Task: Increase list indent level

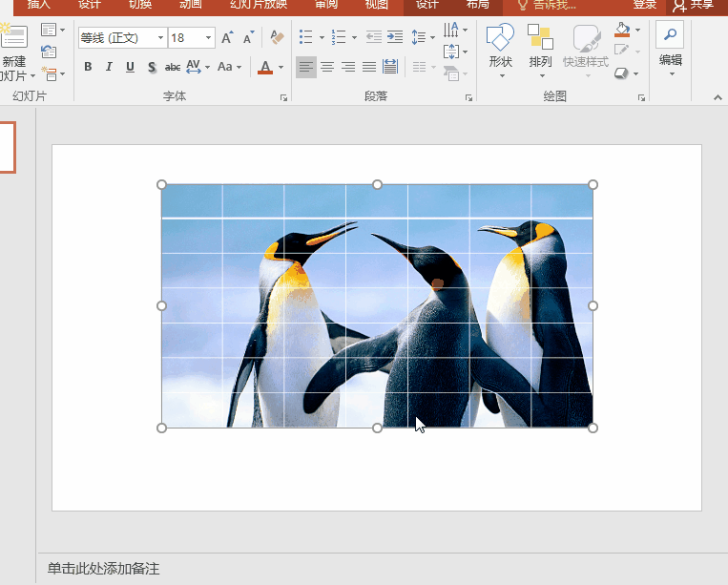Action: click(x=395, y=36)
